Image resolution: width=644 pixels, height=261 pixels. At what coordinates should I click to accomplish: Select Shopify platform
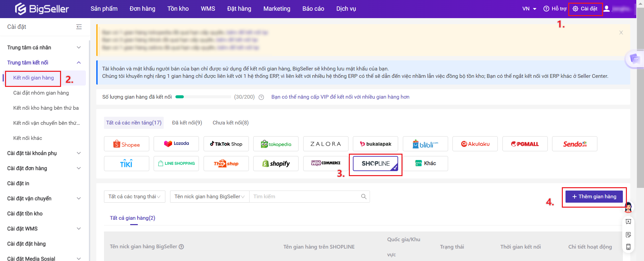pyautogui.click(x=276, y=164)
